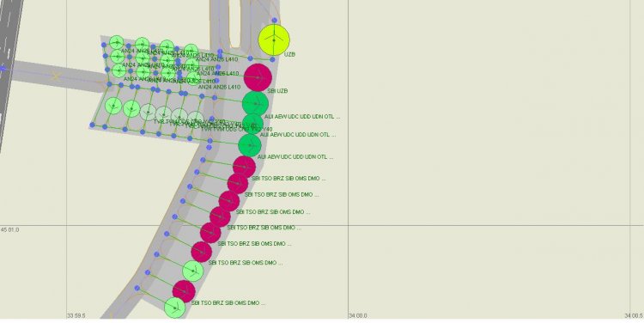Click the bottommost light green stand circle

coord(174,308)
